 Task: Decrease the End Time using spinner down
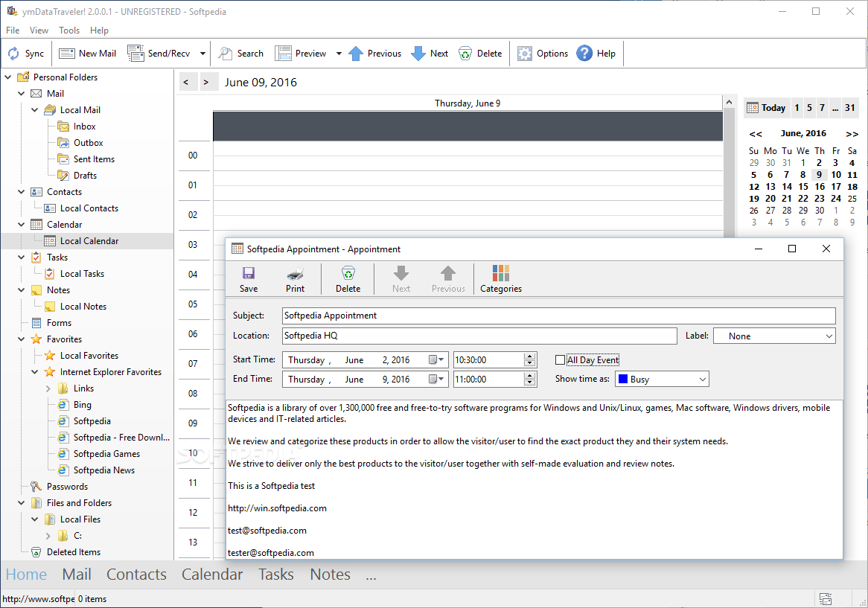pos(530,383)
